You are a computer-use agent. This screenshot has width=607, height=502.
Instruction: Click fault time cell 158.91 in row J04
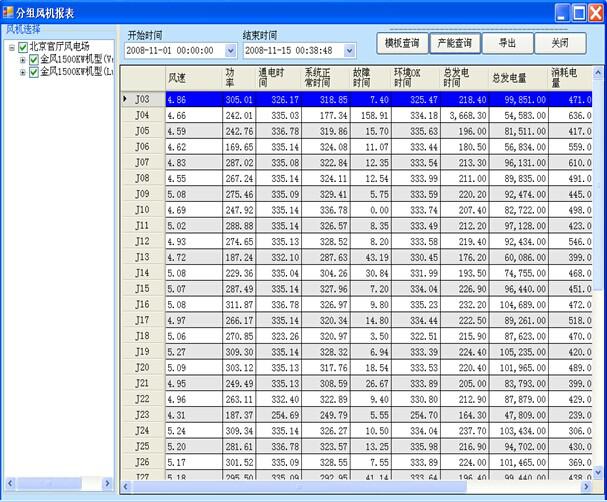click(371, 115)
